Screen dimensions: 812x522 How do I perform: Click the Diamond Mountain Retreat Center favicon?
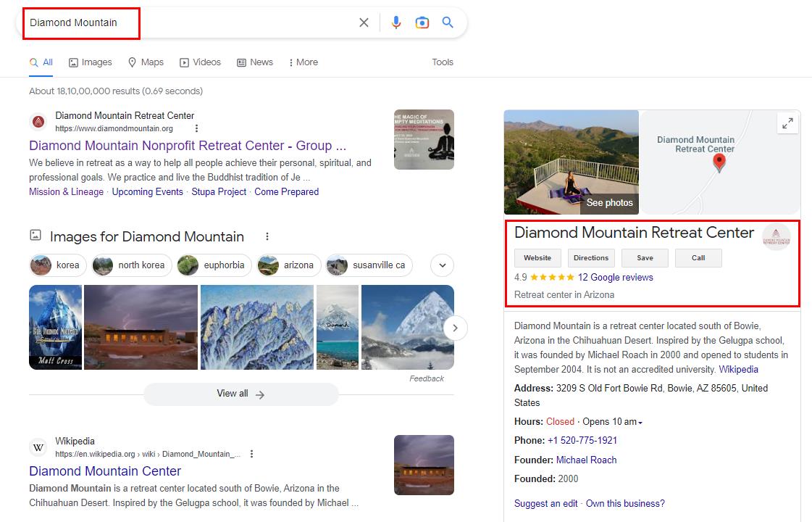(x=38, y=122)
